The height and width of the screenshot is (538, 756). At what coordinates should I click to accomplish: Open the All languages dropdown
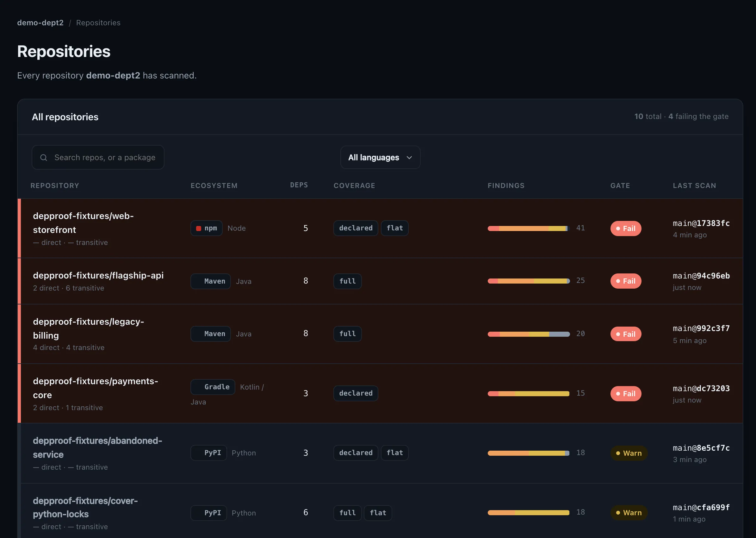380,157
